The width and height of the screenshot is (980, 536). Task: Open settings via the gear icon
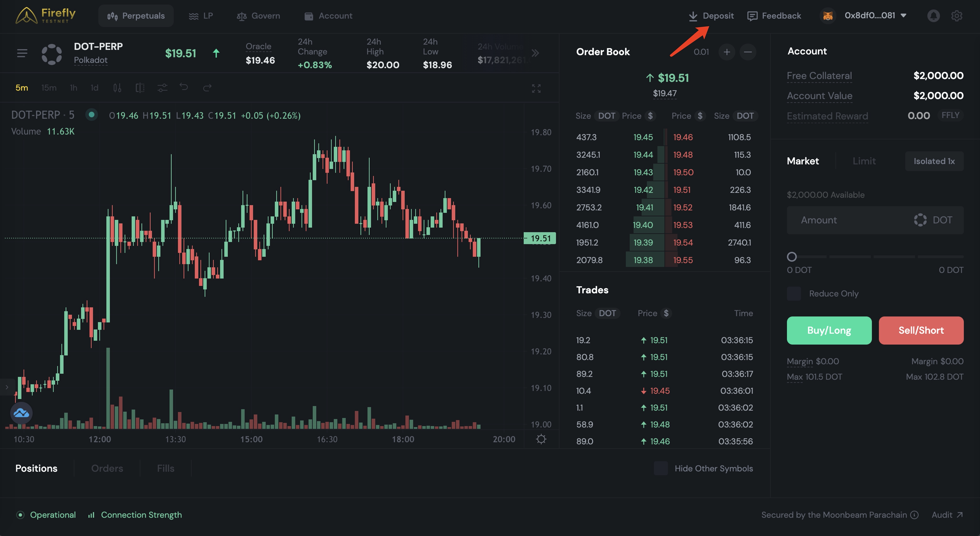tap(956, 15)
